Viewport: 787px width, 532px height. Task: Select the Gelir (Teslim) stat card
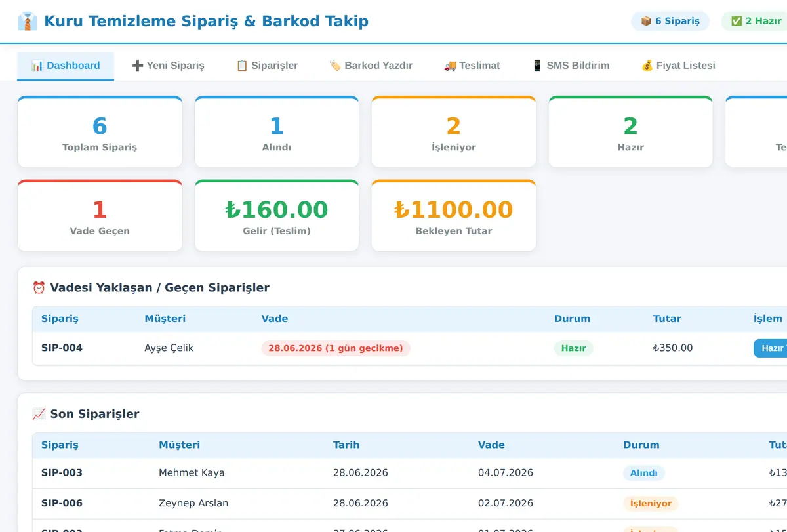277,216
